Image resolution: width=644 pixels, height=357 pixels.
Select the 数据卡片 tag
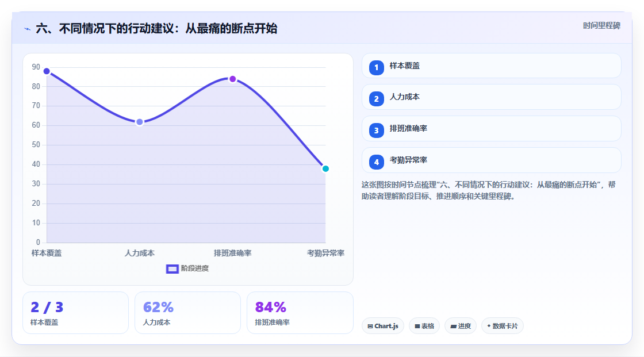tap(503, 326)
